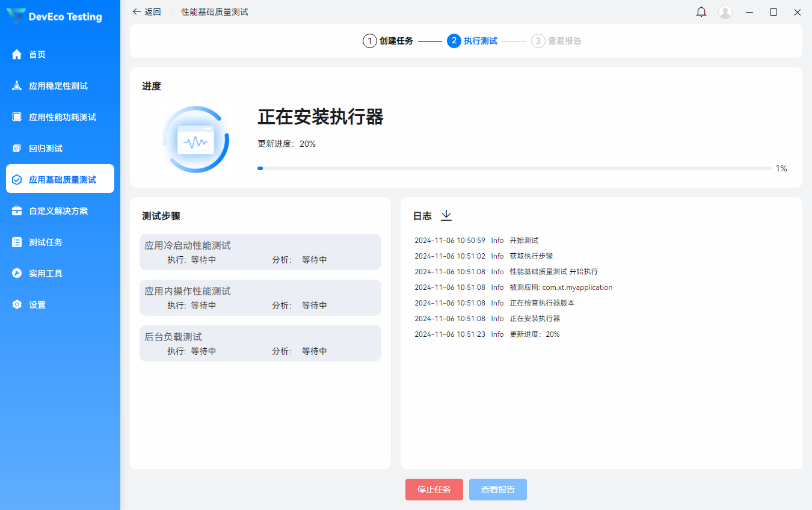
Task: Click the install progress bar
Action: (515, 168)
